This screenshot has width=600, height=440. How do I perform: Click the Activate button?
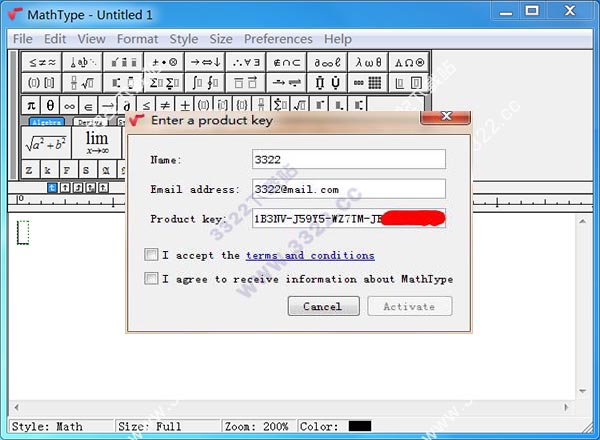pos(409,306)
